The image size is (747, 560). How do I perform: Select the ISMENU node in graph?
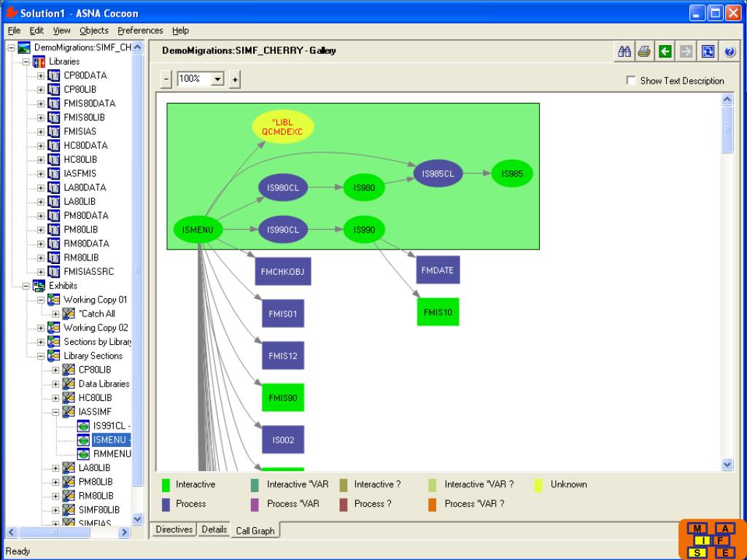[198, 230]
